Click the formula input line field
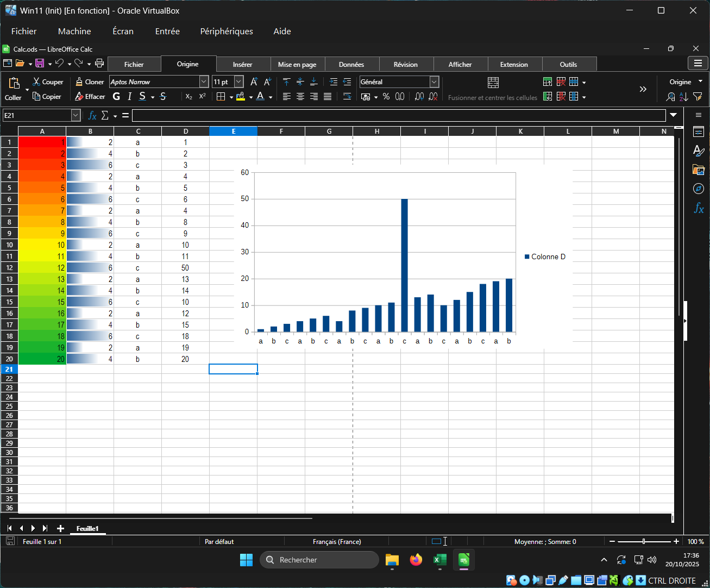The height and width of the screenshot is (588, 710). coord(398,115)
